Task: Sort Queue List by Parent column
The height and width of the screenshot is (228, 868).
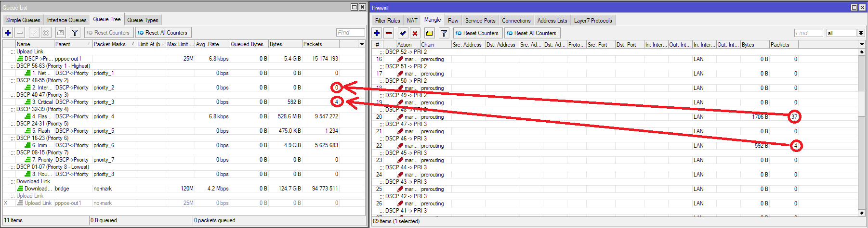Action: (x=73, y=44)
